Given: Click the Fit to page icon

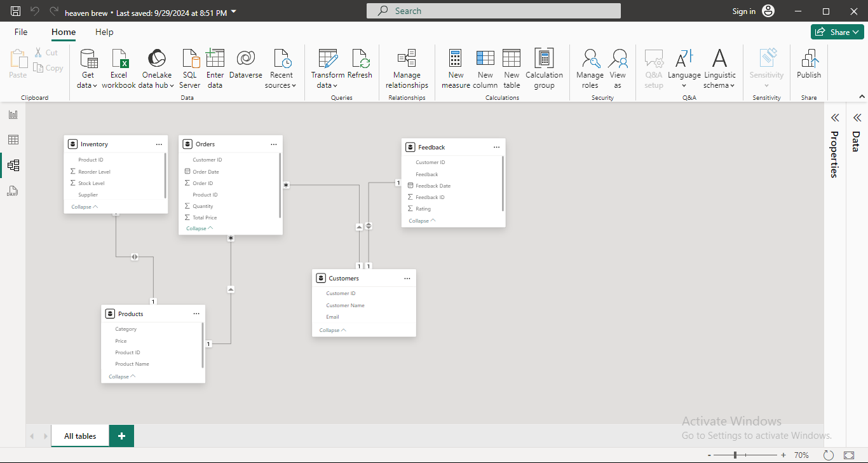Looking at the screenshot, I should [x=849, y=455].
